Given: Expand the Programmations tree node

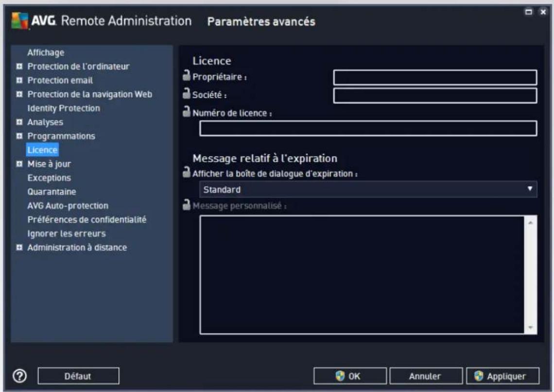Looking at the screenshot, I should click(19, 136).
